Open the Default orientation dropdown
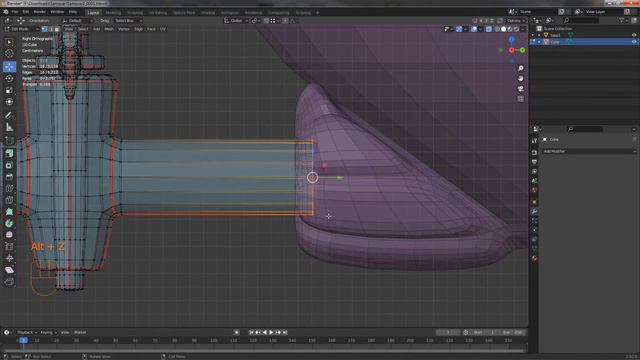Screen dimensions: 640x360 coord(78,20)
